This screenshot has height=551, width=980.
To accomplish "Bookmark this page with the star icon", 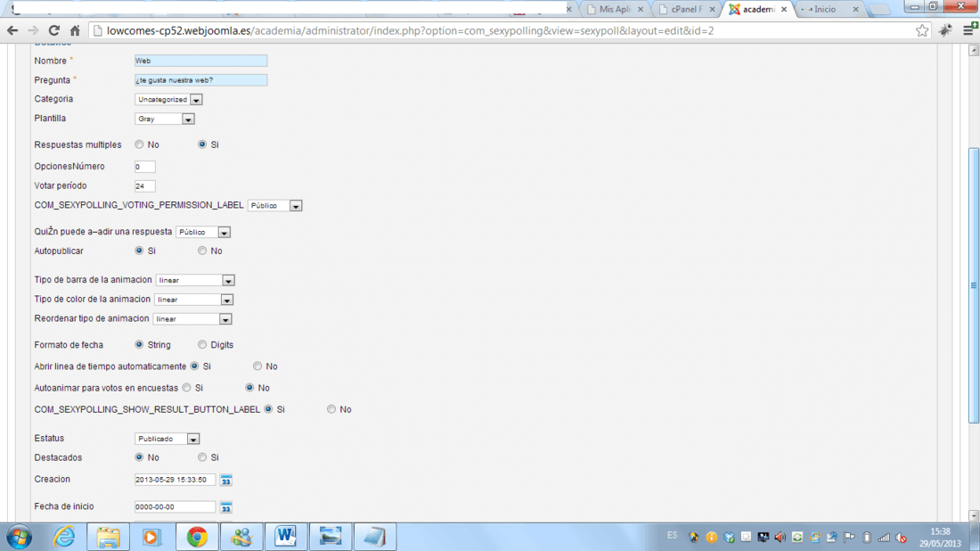I will [x=922, y=30].
